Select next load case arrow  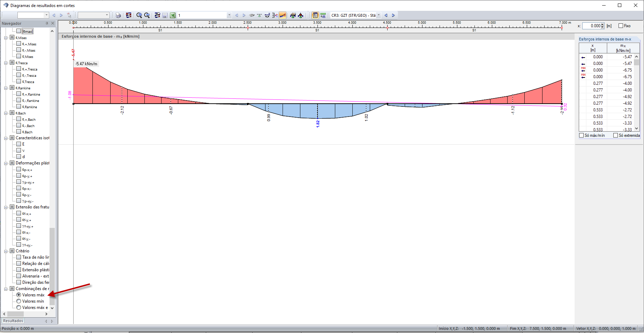click(x=393, y=15)
